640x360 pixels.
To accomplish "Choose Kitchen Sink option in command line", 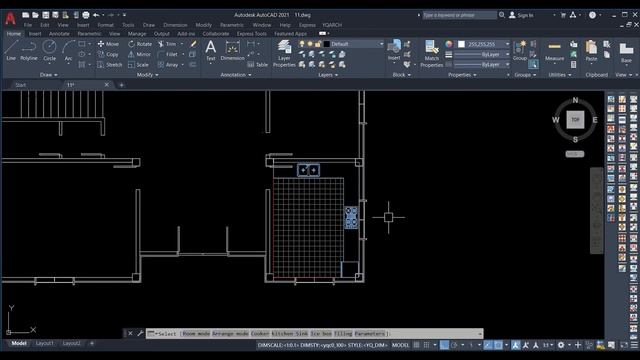I will click(x=289, y=334).
